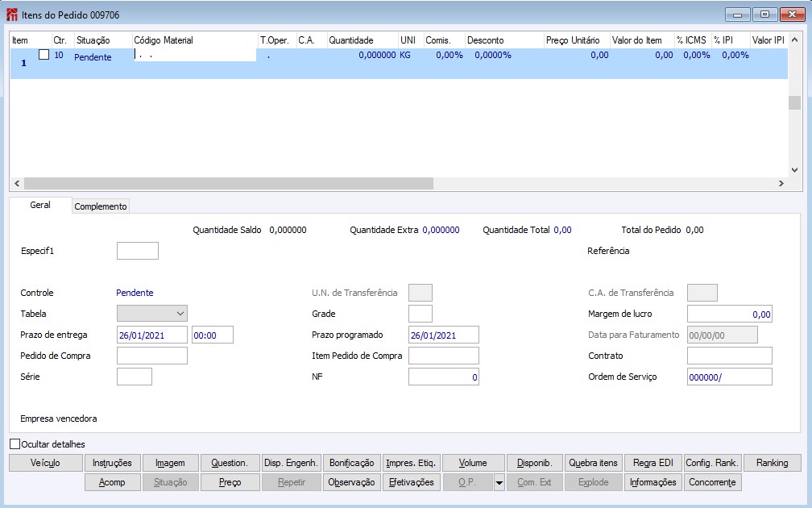Minimize the Itens do Pedido window
Viewport: 812px width, 508px height.
(737, 15)
